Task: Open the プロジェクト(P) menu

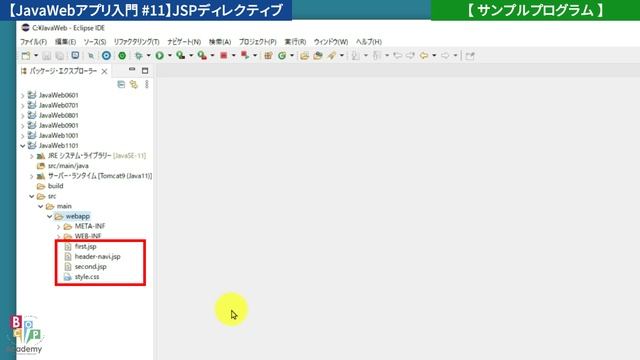Action: (258, 42)
